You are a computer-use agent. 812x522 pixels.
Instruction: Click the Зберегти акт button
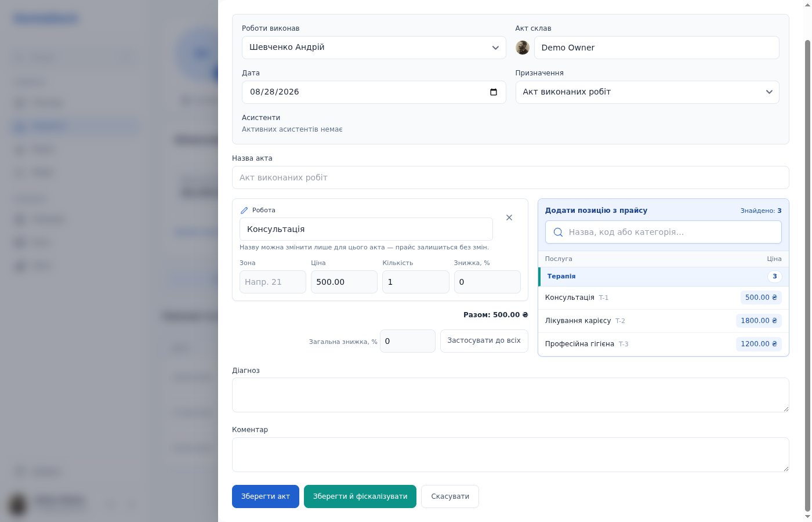coord(266,496)
